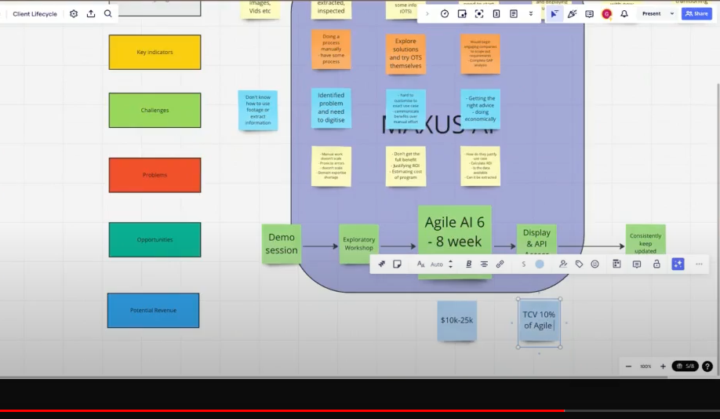Open the board search magnifier icon
The image size is (720, 419).
[108, 14]
